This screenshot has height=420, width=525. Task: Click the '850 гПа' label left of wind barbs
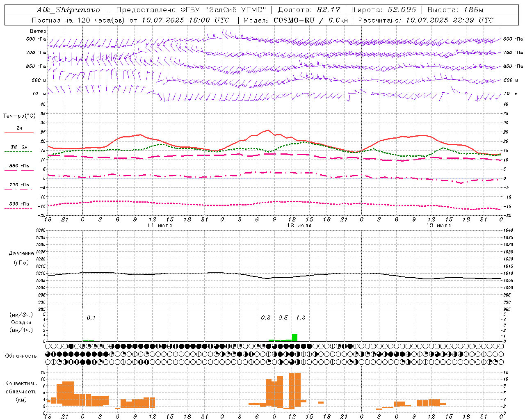pyautogui.click(x=36, y=66)
